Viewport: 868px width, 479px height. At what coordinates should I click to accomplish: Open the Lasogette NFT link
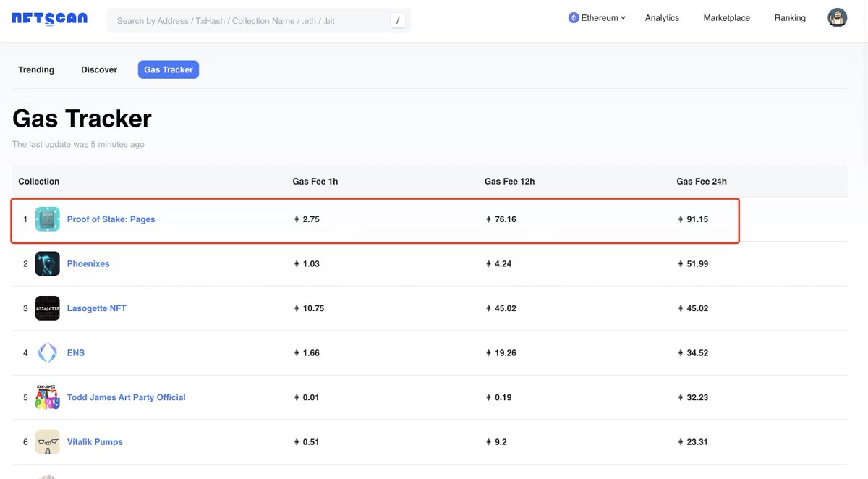pos(96,308)
